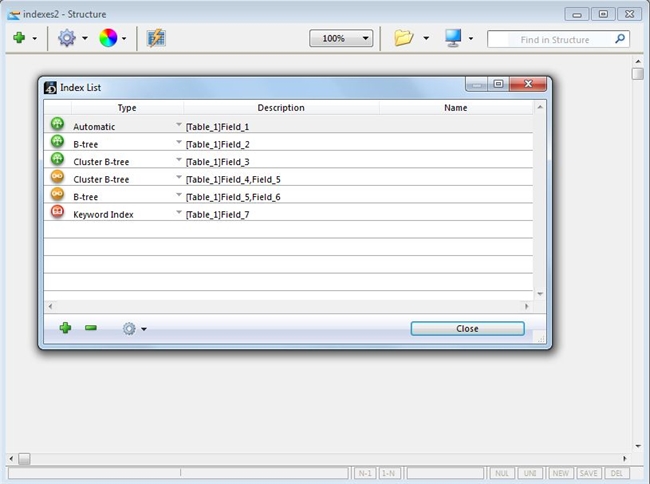Image resolution: width=650 pixels, height=484 pixels.
Task: Select [Table_1]Field_1 description
Action: click(218, 127)
